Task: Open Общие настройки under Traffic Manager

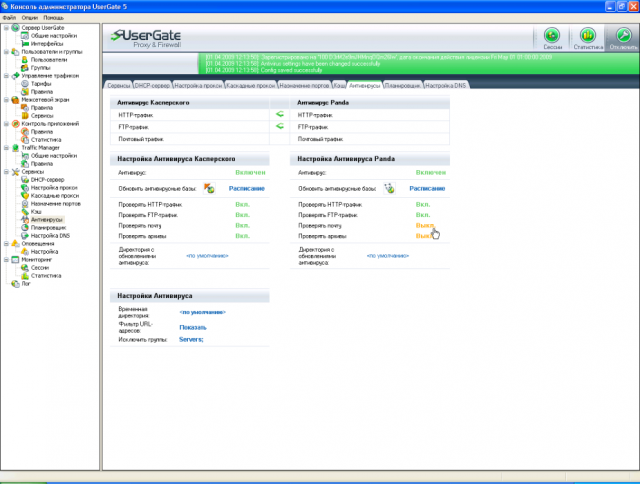Action: pos(54,156)
